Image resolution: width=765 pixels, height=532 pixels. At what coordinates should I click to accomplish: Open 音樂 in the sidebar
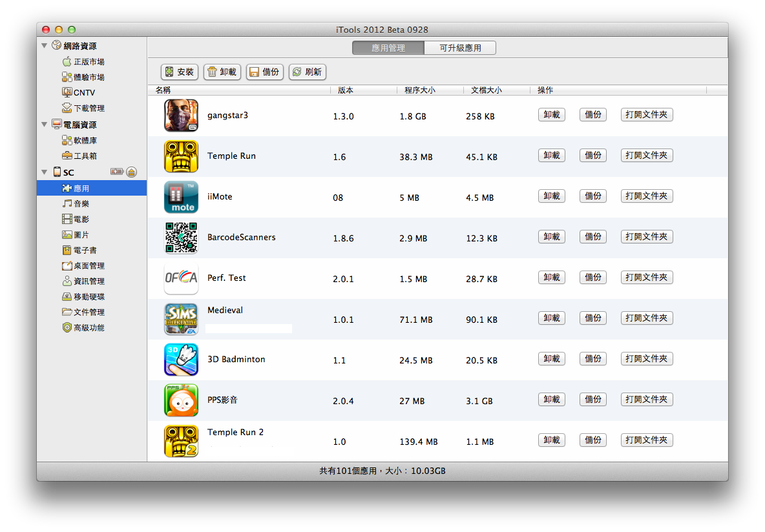point(81,203)
